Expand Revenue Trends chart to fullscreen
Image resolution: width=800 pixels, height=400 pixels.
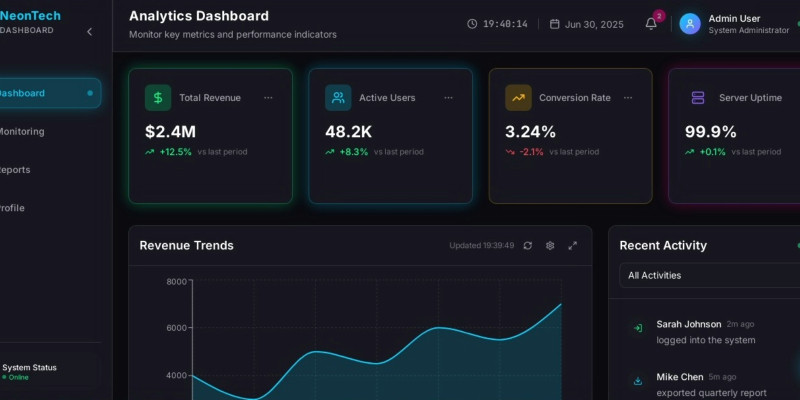(573, 246)
